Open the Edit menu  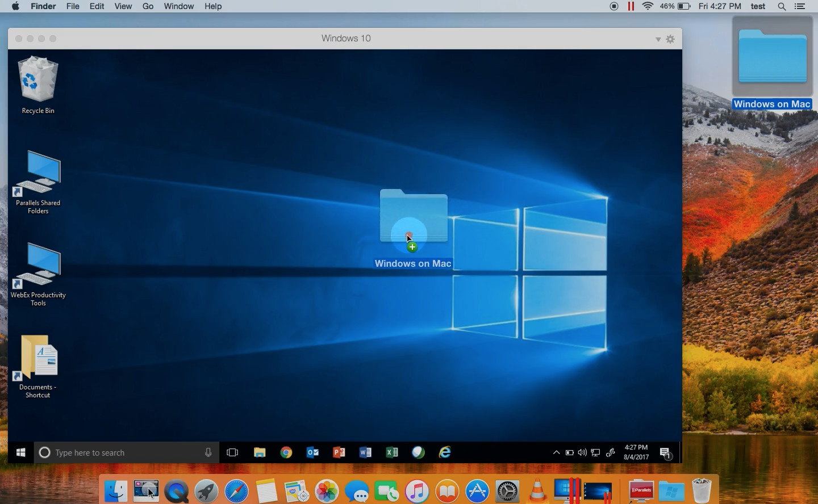97,6
